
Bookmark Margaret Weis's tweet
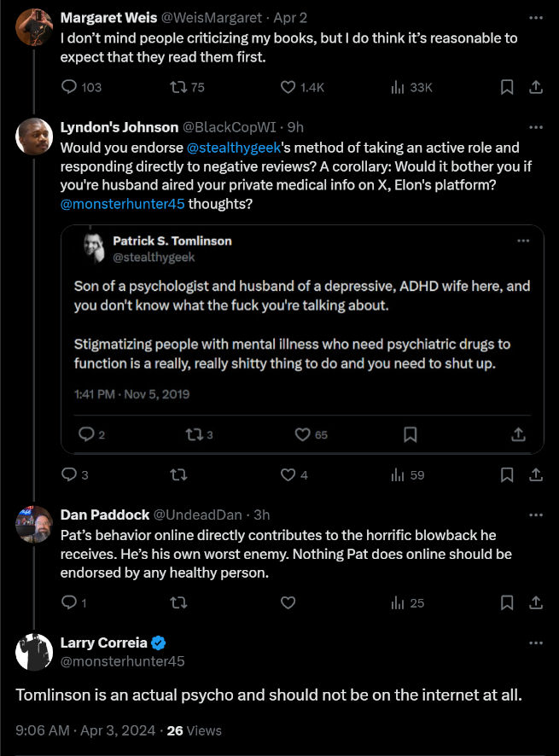[x=507, y=87]
